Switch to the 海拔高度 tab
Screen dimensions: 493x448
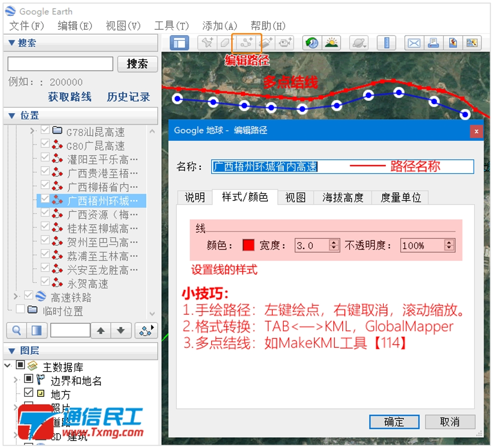[x=343, y=197]
